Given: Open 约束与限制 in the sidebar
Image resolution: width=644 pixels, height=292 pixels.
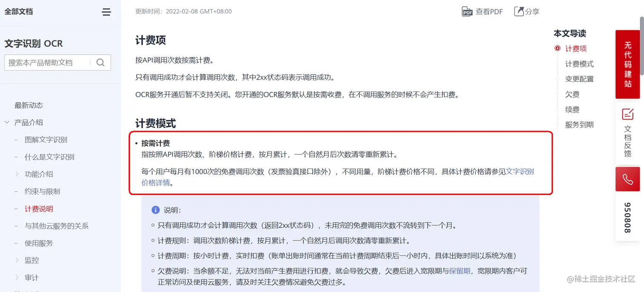Looking at the screenshot, I should point(42,192).
